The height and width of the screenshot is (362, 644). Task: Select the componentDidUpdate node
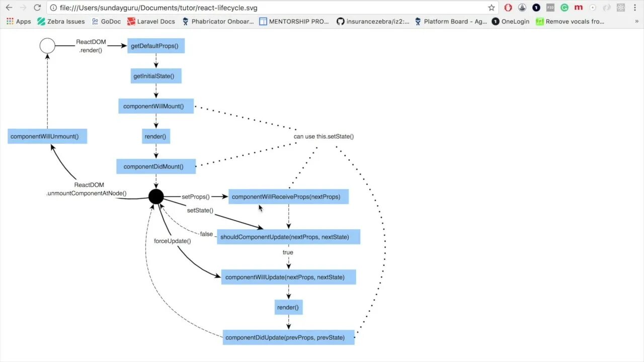288,337
